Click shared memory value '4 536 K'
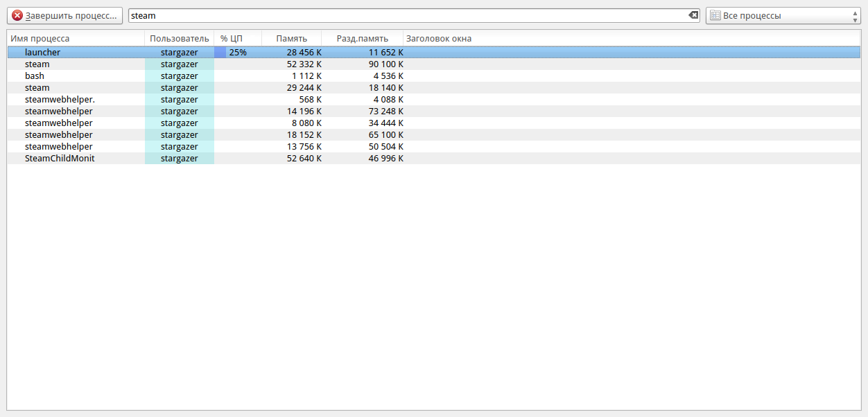The height and width of the screenshot is (417, 868). [388, 76]
